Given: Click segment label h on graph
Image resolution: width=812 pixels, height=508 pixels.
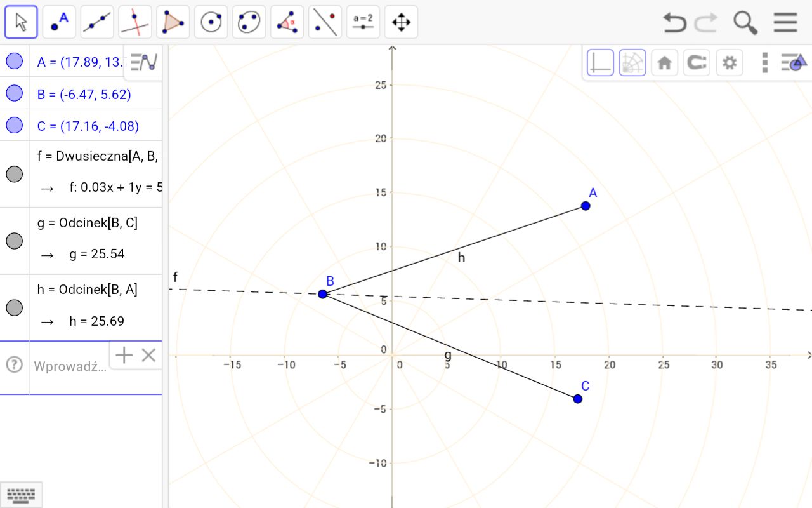Looking at the screenshot, I should tap(461, 257).
